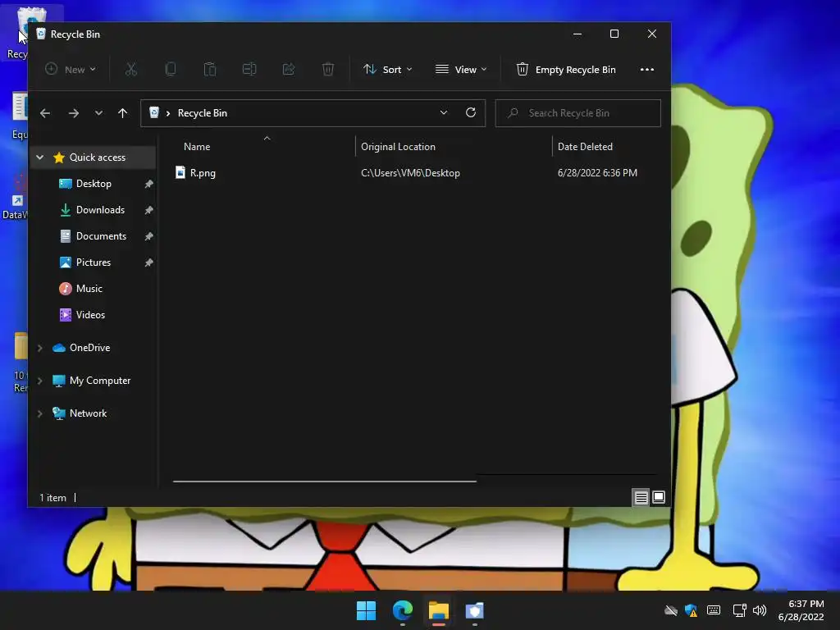Open Desktop in Quick access
The height and width of the screenshot is (630, 840).
[x=94, y=184]
